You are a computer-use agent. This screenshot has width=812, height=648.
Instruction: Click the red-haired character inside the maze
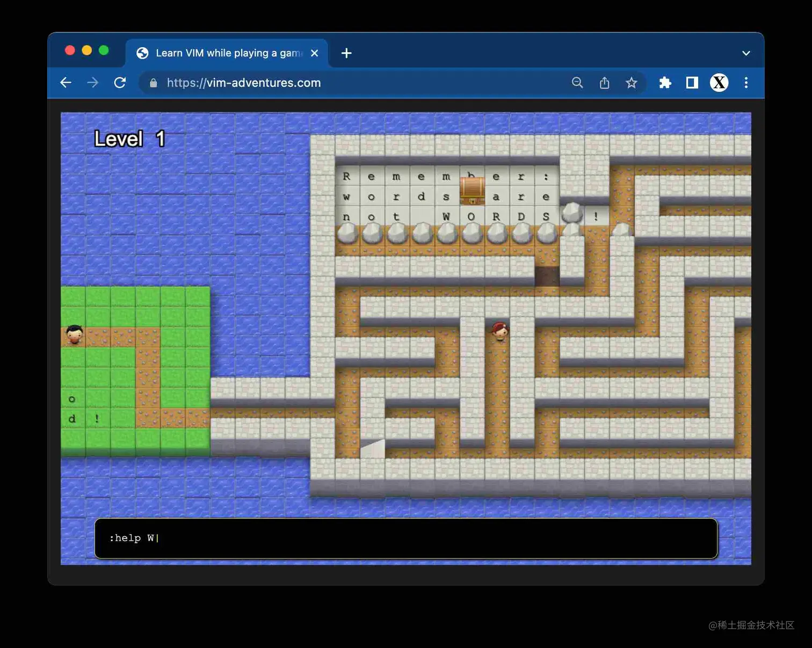pyautogui.click(x=499, y=330)
